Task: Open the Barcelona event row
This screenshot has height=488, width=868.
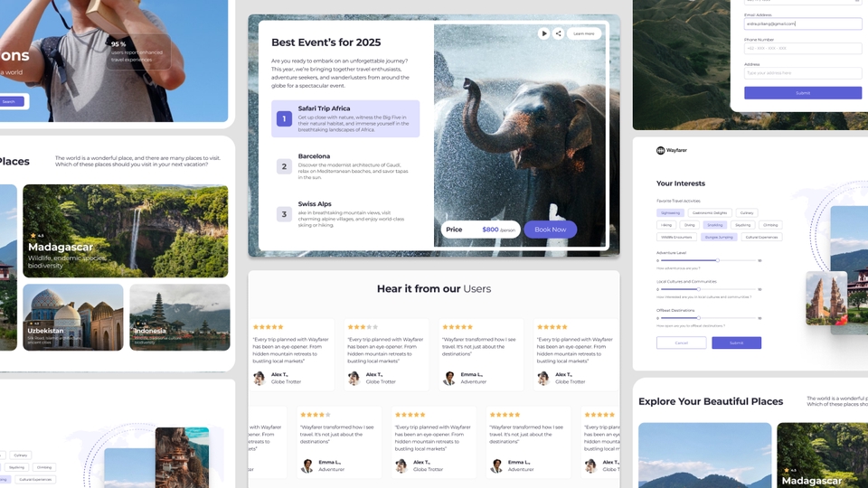Action: [x=345, y=166]
